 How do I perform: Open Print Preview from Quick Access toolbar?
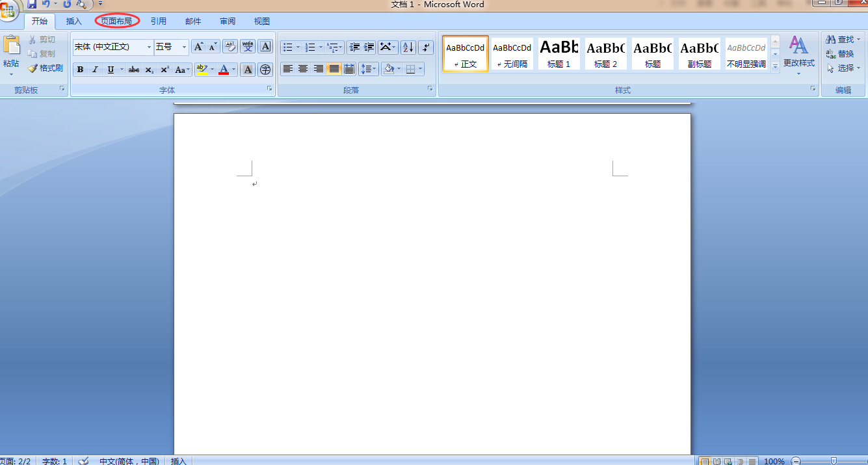[81, 5]
